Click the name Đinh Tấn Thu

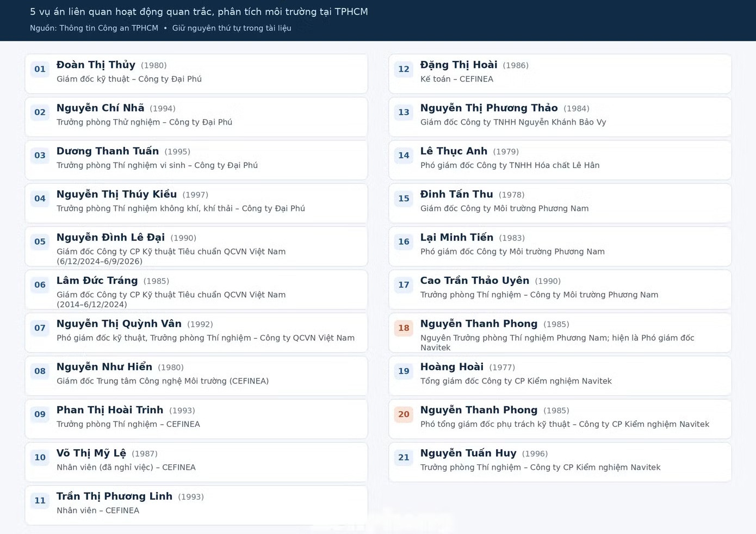pyautogui.click(x=456, y=194)
